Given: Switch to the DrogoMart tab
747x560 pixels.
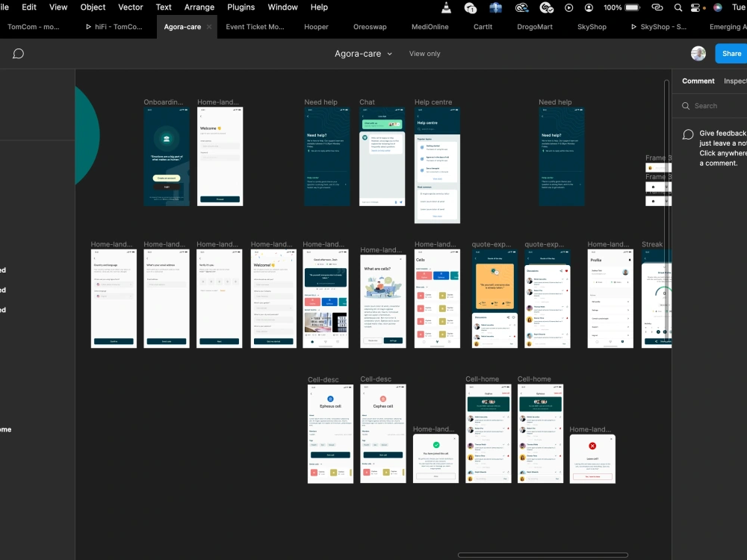Looking at the screenshot, I should (x=535, y=27).
